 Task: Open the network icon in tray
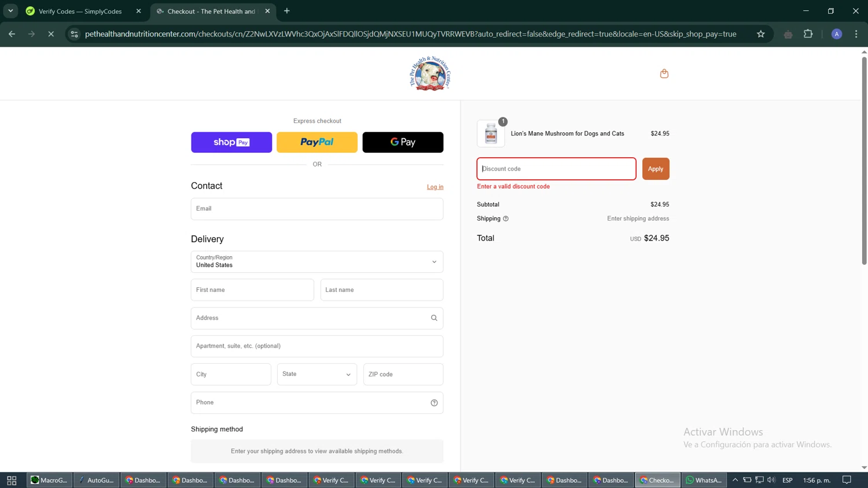[759, 480]
